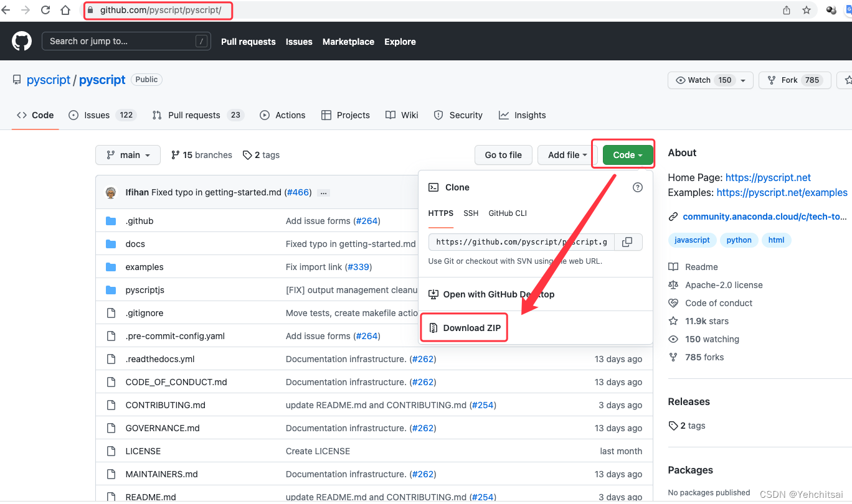Open the MAINTAINERS.md file
This screenshot has width=852, height=504.
[162, 474]
